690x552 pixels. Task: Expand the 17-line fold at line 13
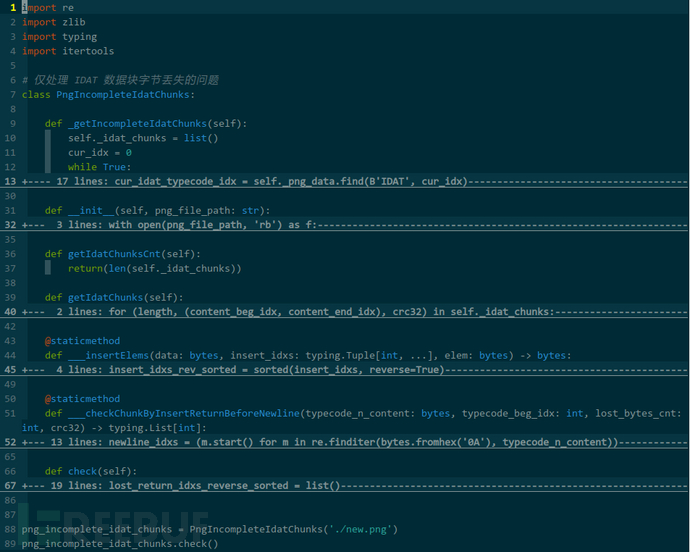coord(345,181)
